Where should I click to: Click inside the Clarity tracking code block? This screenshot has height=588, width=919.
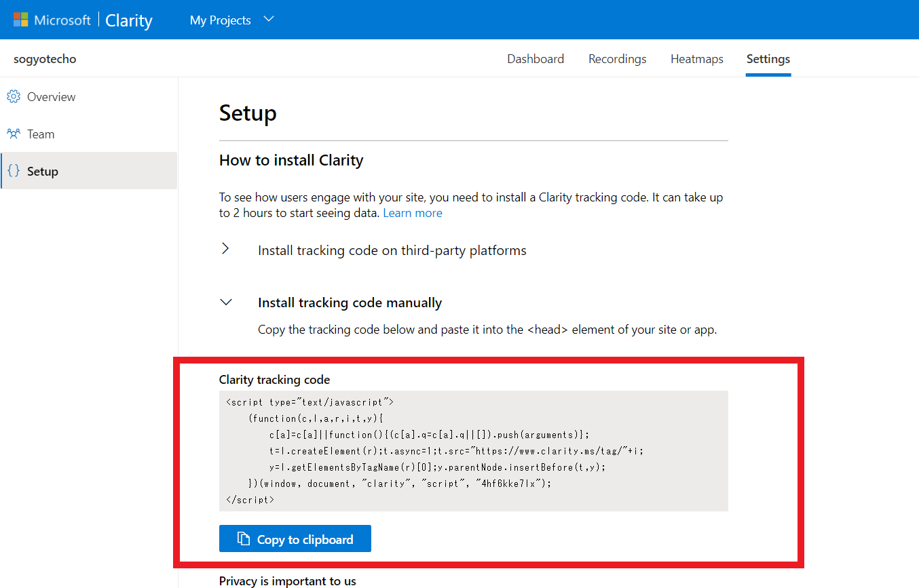(473, 450)
